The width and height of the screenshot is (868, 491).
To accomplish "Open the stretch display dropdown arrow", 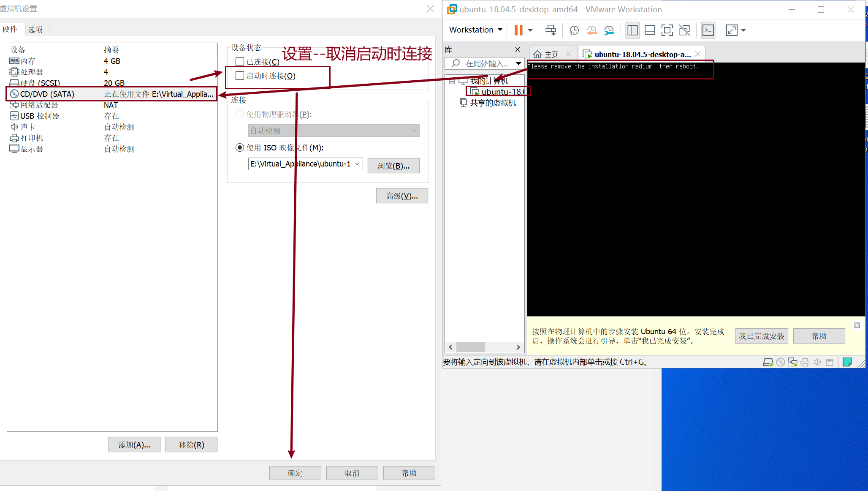I will point(743,30).
